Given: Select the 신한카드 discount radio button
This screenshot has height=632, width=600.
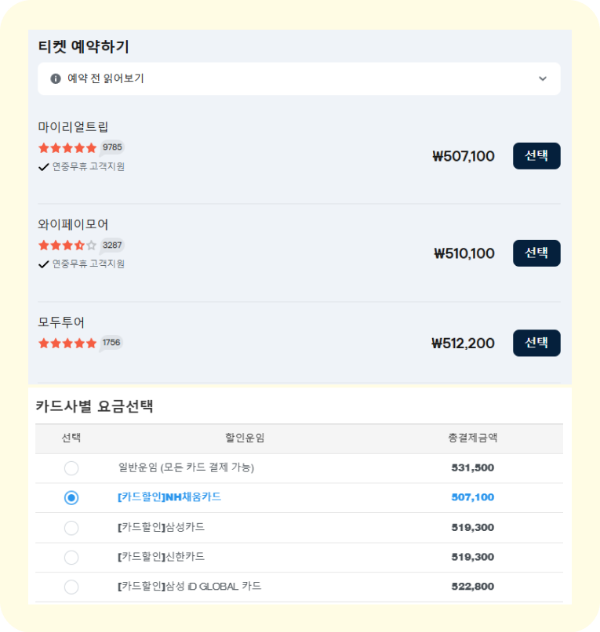Looking at the screenshot, I should point(71,557).
